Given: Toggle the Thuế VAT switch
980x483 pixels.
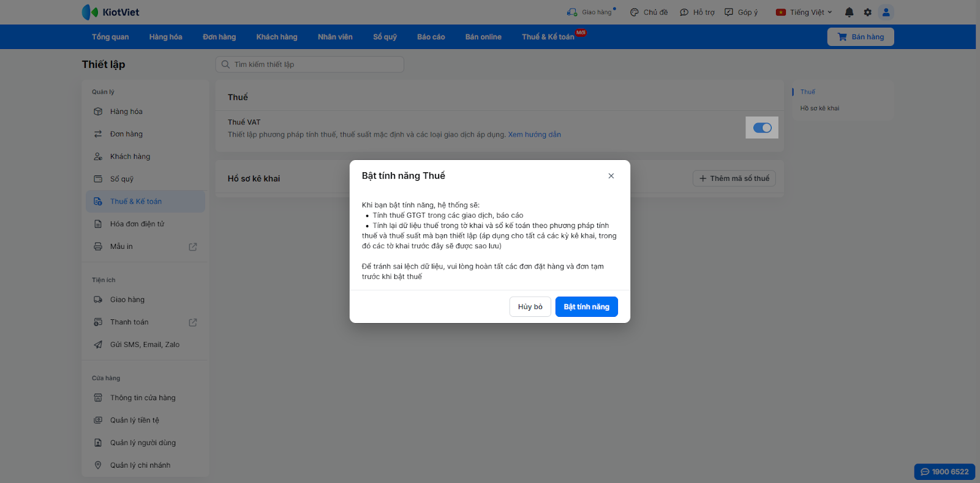Looking at the screenshot, I should (762, 127).
